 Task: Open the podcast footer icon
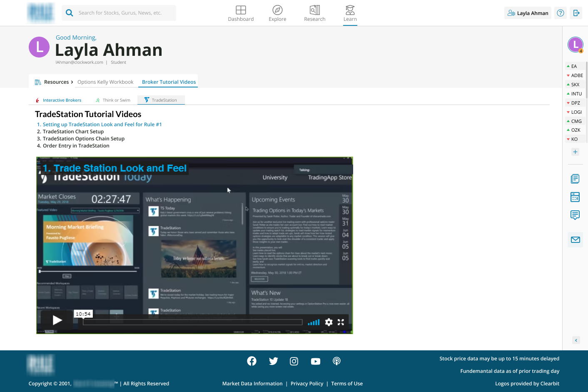336,361
